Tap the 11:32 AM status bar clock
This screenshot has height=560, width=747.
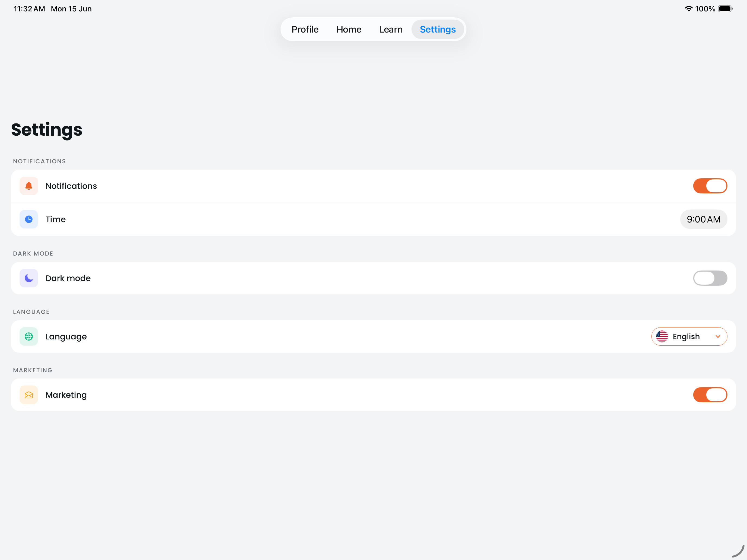pos(29,9)
